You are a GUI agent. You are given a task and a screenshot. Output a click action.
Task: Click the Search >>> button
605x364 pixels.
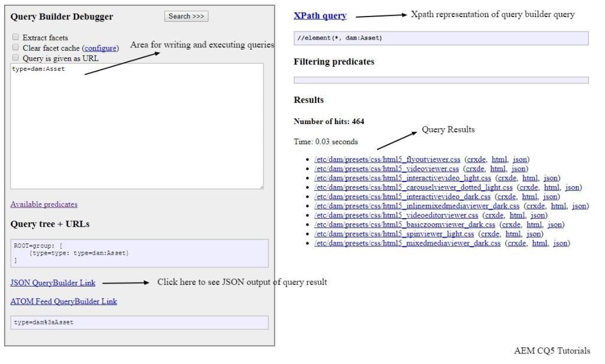[x=186, y=16]
